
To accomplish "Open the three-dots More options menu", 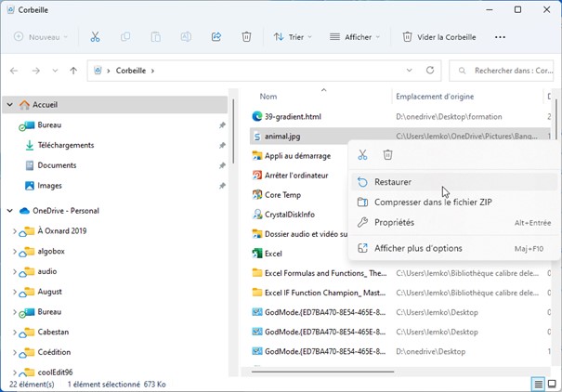I will click(x=500, y=37).
